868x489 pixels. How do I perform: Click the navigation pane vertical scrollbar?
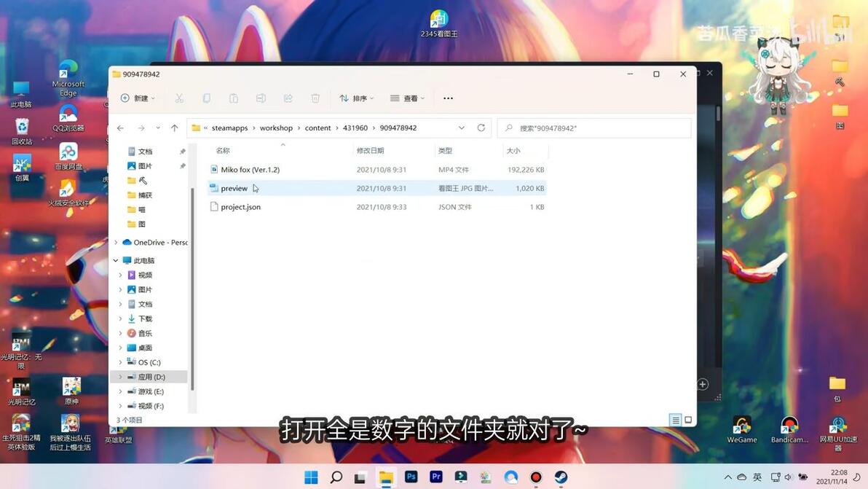(192, 288)
